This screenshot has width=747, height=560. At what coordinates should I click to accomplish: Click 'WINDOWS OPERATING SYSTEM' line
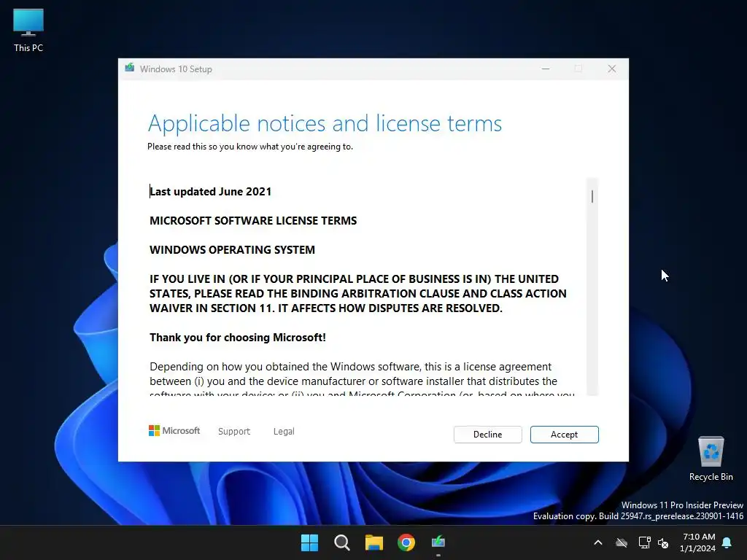(x=232, y=250)
